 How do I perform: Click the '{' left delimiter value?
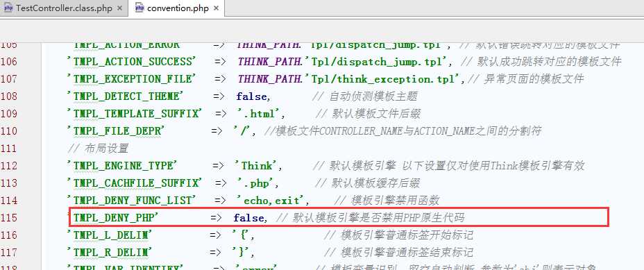(242, 235)
